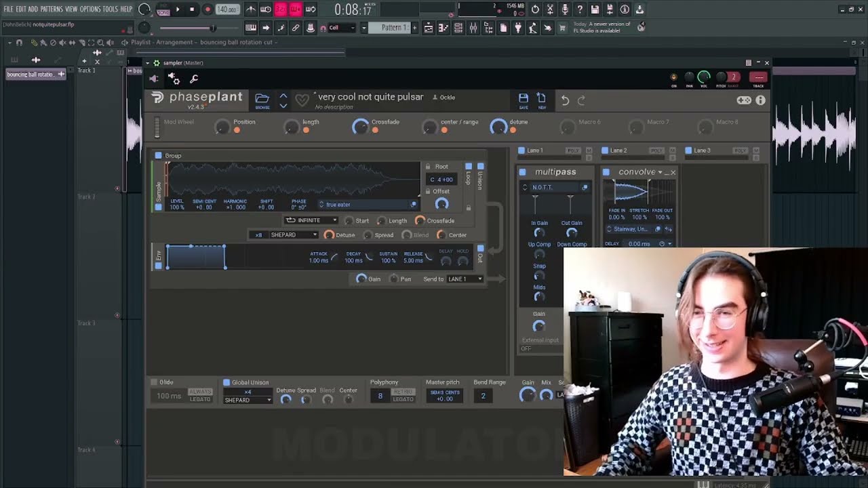Viewport: 868px width, 488px height.
Task: Open the FILE menu
Action: [x=9, y=9]
